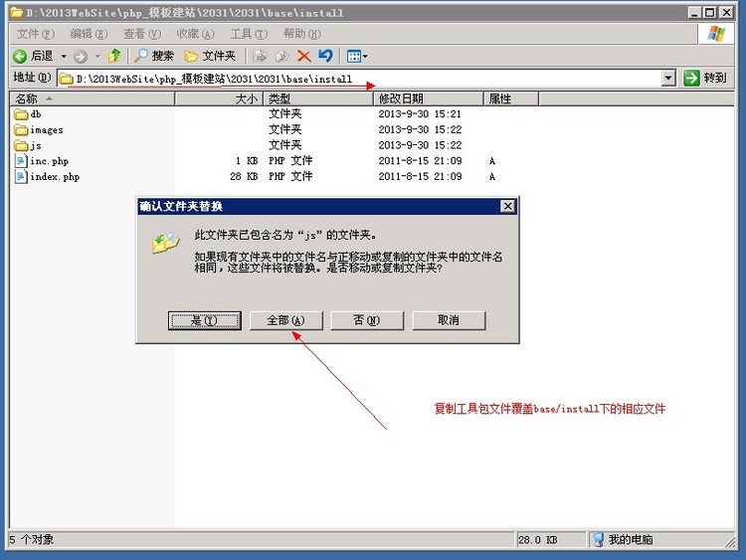Click the Move To toolbar icon

tap(260, 56)
